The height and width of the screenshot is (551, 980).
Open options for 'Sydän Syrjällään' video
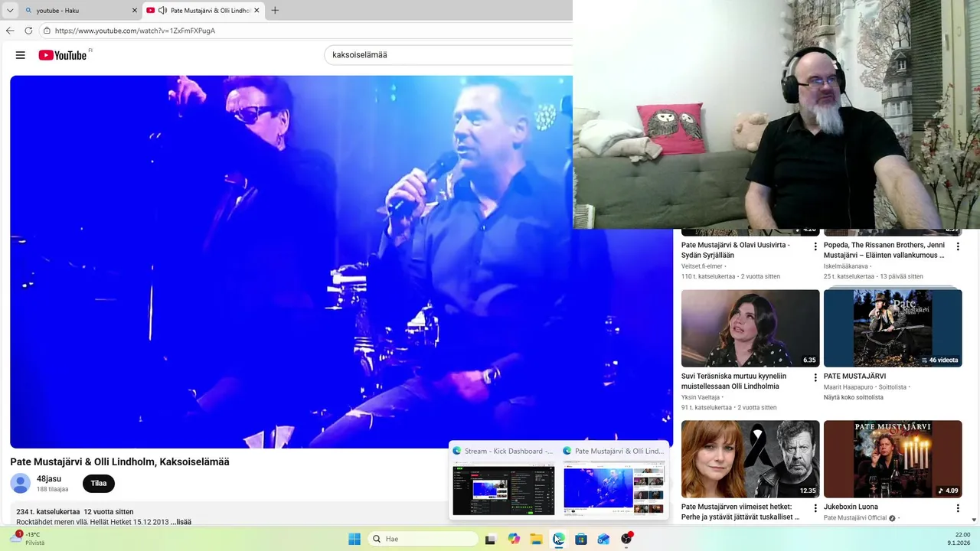pyautogui.click(x=815, y=246)
